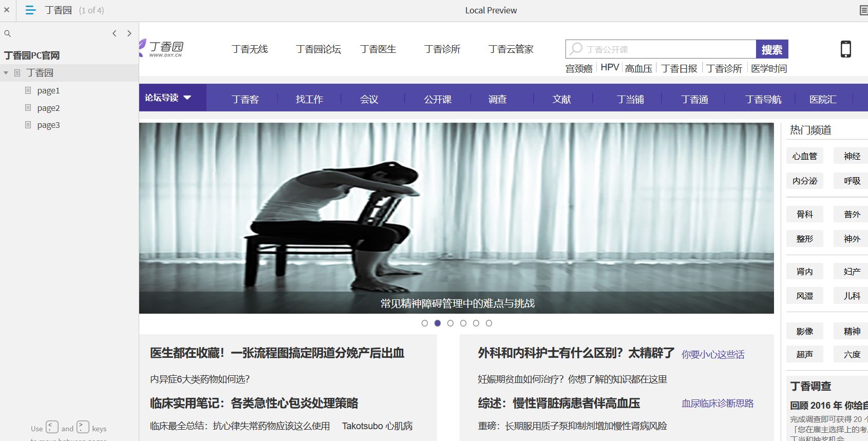Select the fifth carousel dot
Viewport: 868px width, 441px height.
tap(476, 323)
